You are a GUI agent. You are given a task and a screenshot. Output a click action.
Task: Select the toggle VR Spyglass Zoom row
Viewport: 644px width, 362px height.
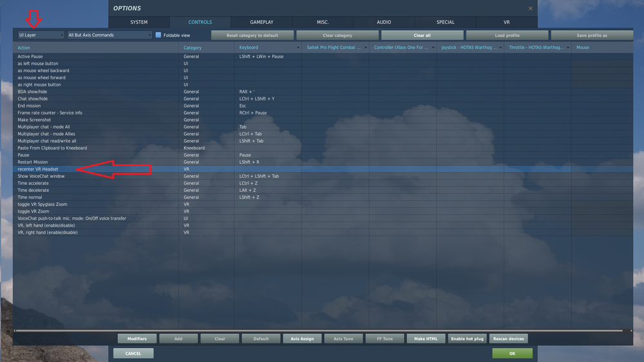coord(323,204)
